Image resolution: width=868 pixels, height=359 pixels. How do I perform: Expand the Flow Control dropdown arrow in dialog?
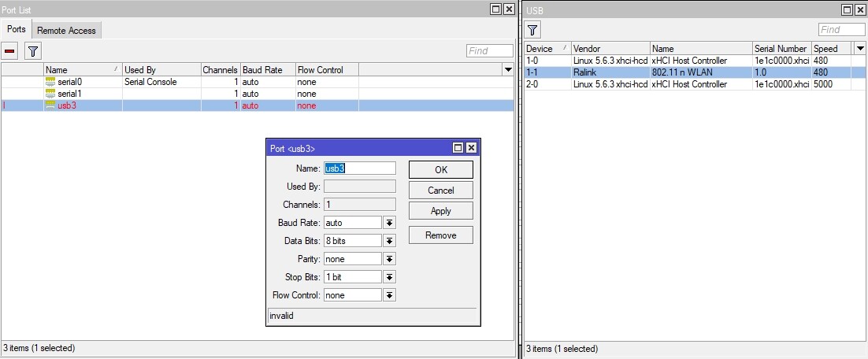tap(390, 295)
